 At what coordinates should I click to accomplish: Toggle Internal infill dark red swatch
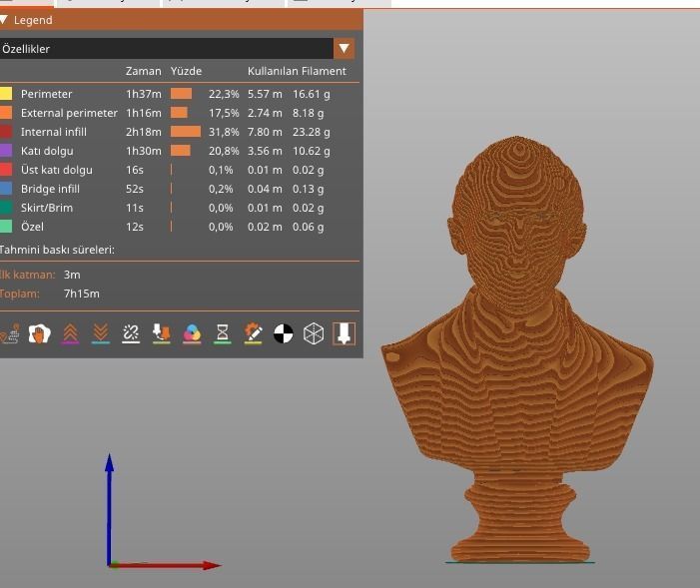coord(6,132)
